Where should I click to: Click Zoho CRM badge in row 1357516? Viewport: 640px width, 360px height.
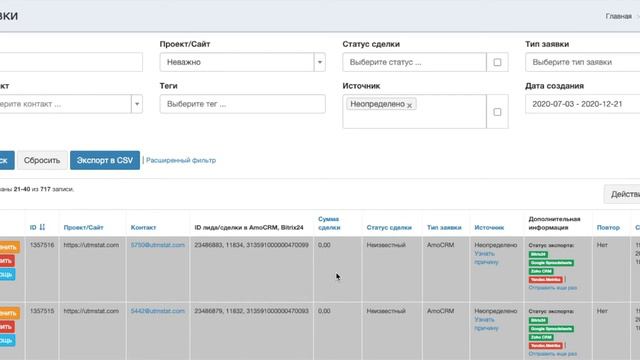pos(541,271)
